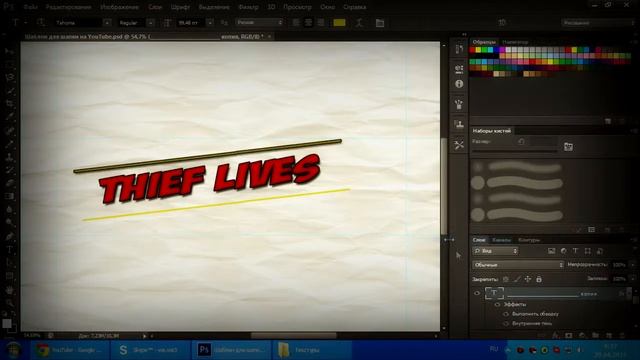Filter layers by type (T) layers
The width and height of the screenshot is (640, 360).
point(575,251)
